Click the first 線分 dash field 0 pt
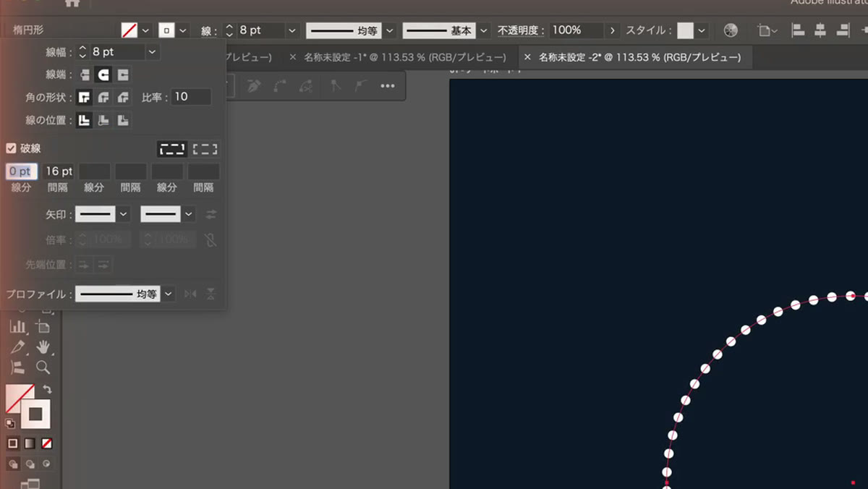Screen dimensions: 868x489 click(x=21, y=171)
